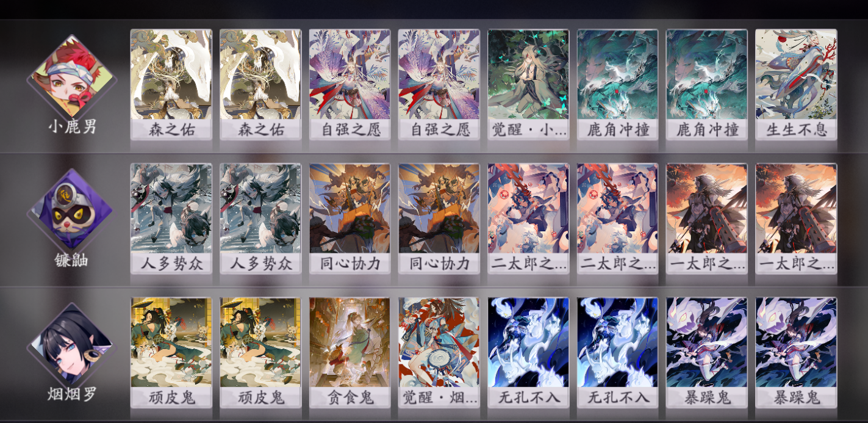Open the 生生不息 card

click(x=796, y=85)
